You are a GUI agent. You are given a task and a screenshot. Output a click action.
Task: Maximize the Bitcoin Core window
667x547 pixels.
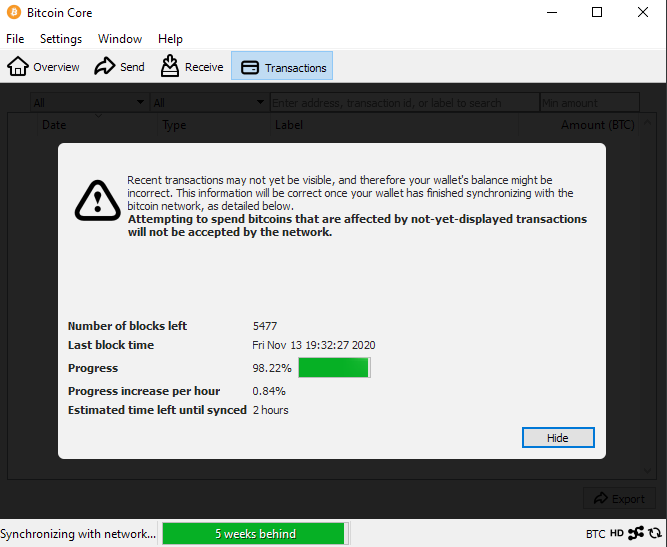tap(597, 12)
